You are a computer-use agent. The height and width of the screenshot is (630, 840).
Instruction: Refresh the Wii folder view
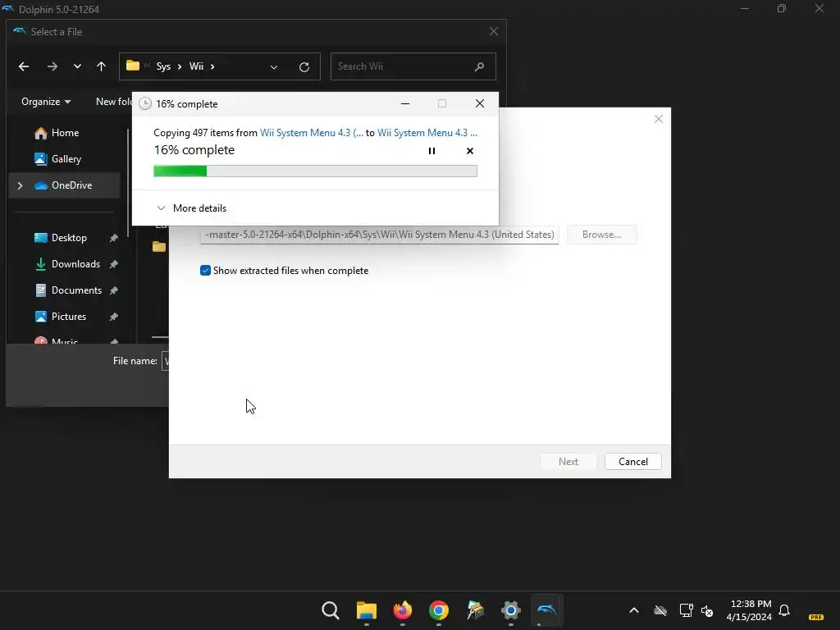304,67
